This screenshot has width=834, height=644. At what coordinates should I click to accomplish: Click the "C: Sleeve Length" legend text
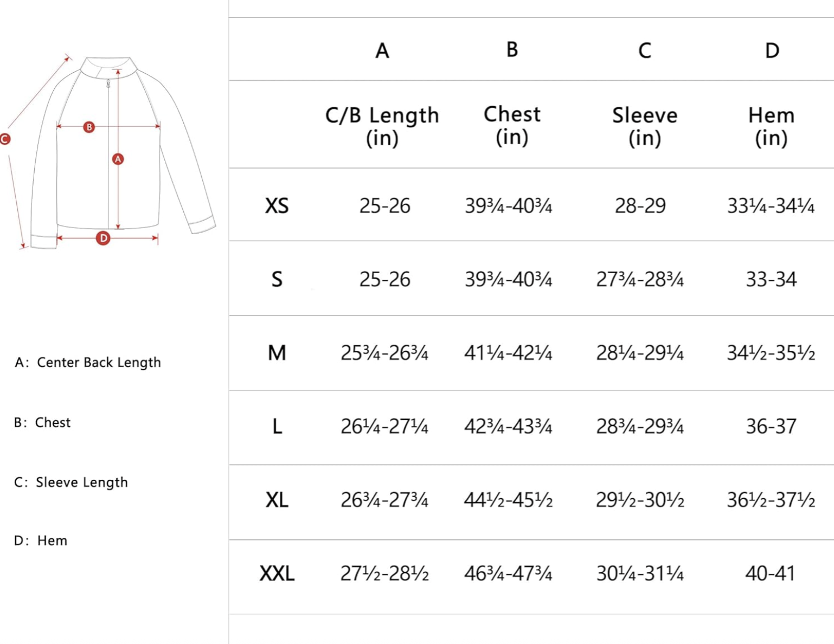click(71, 482)
